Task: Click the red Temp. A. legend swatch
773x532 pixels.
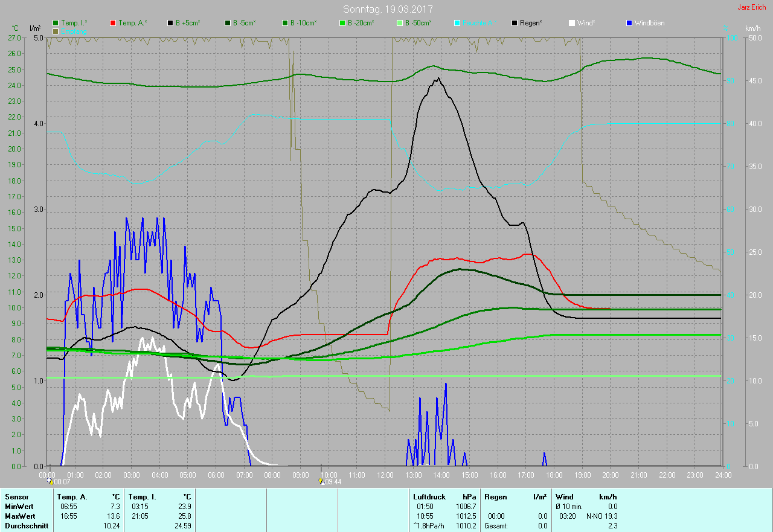Action: [114, 23]
